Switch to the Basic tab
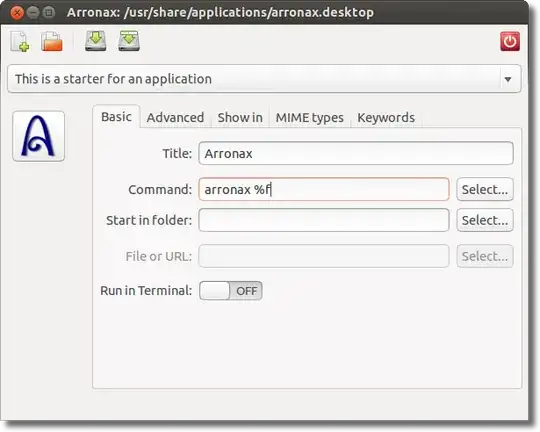This screenshot has width=540, height=432. pyautogui.click(x=116, y=117)
